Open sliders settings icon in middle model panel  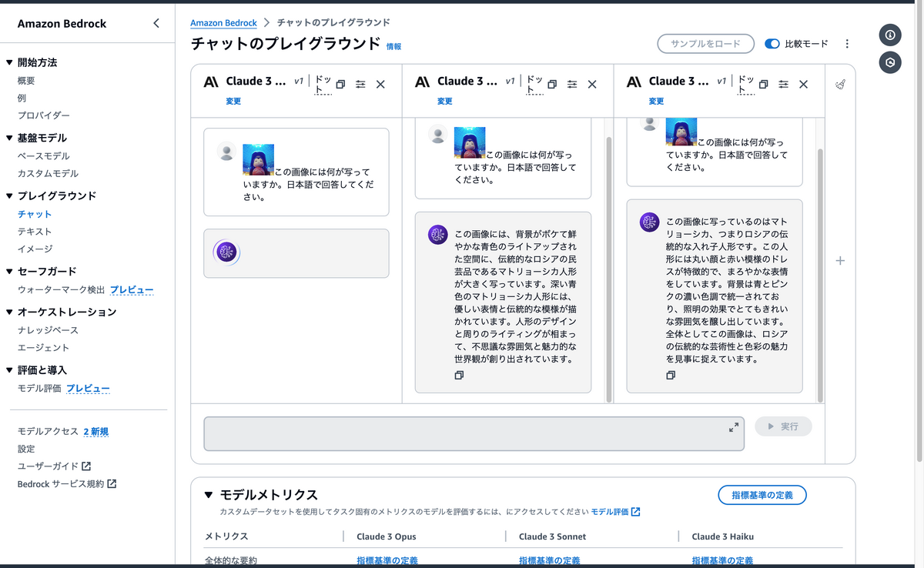[x=572, y=85]
